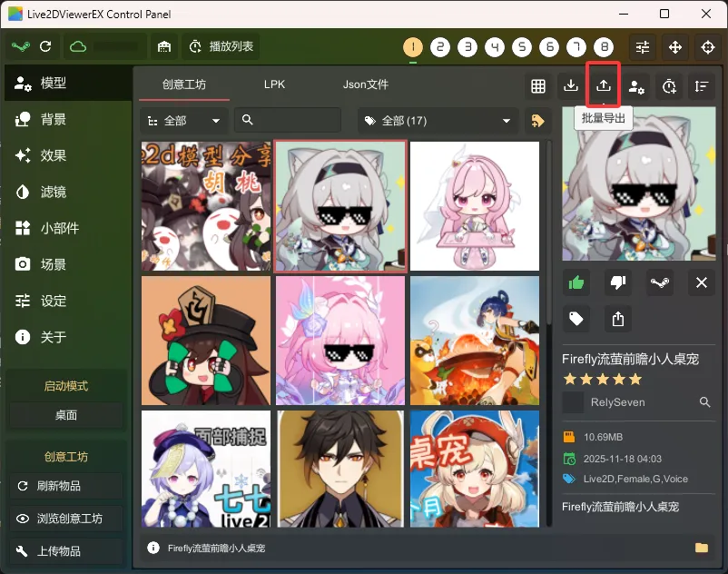
Task: Open the 小部件 sidebar section
Action: 68,228
